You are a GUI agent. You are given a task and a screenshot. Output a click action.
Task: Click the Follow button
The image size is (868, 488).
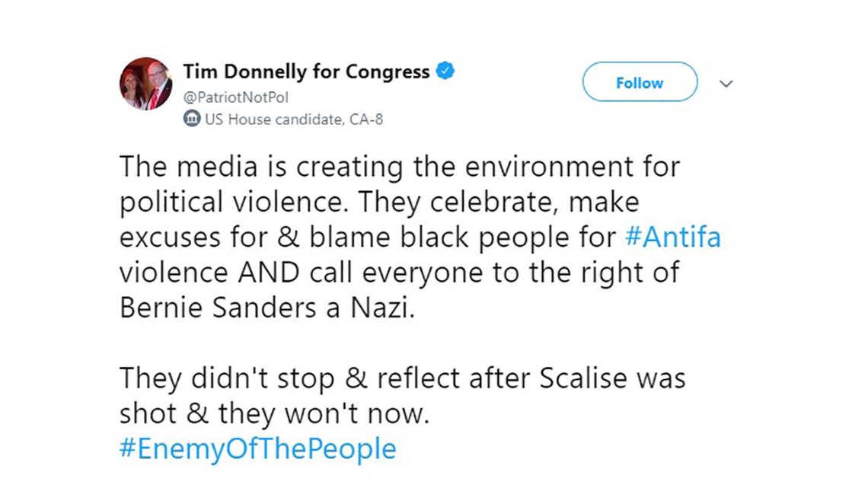click(x=639, y=82)
